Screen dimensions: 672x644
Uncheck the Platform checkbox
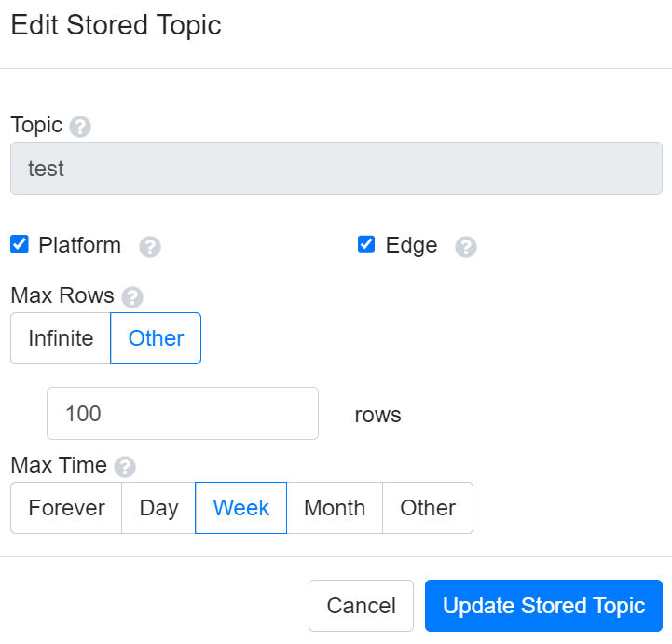[20, 245]
